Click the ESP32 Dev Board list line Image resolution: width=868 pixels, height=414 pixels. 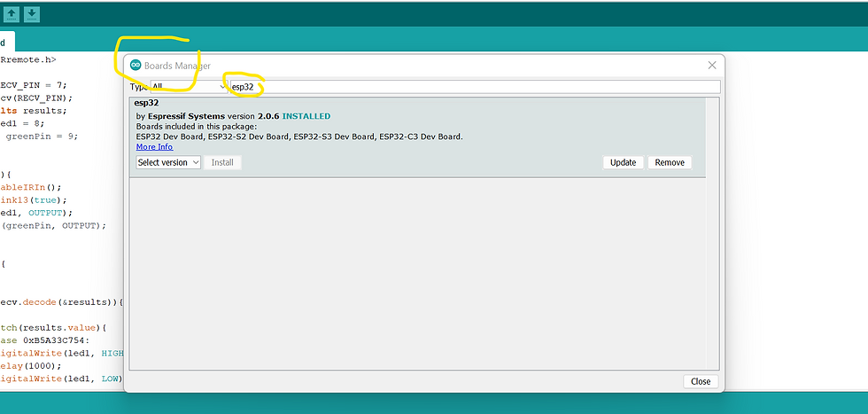(299, 137)
